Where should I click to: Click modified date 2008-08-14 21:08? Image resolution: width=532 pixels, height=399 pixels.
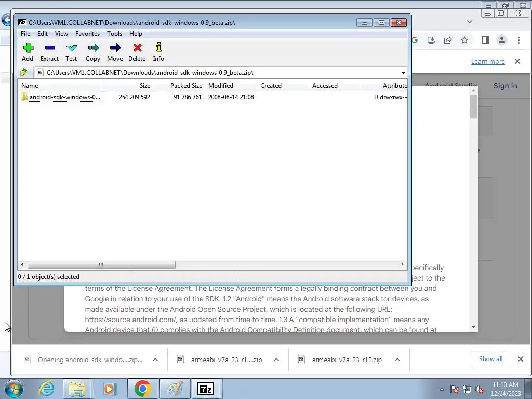coord(231,97)
